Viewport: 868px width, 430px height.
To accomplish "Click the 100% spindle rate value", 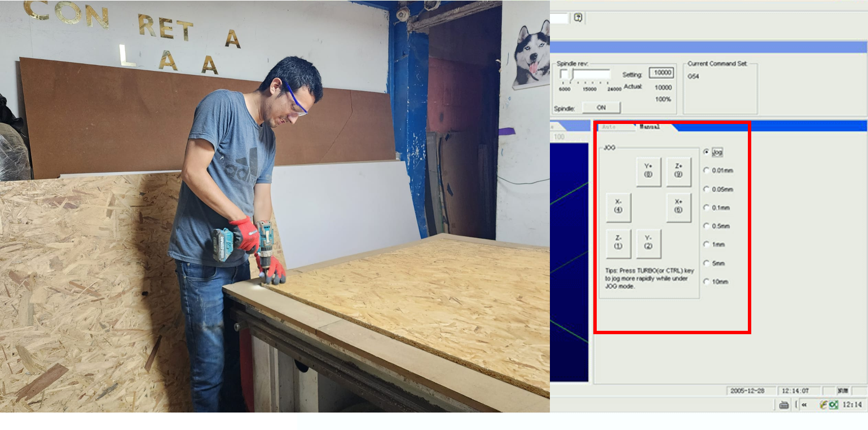I will [x=664, y=99].
